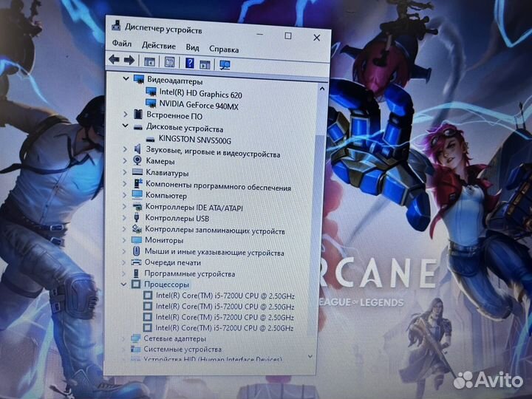
Task: Click the Встроенное ПО category icon
Action: point(137,115)
